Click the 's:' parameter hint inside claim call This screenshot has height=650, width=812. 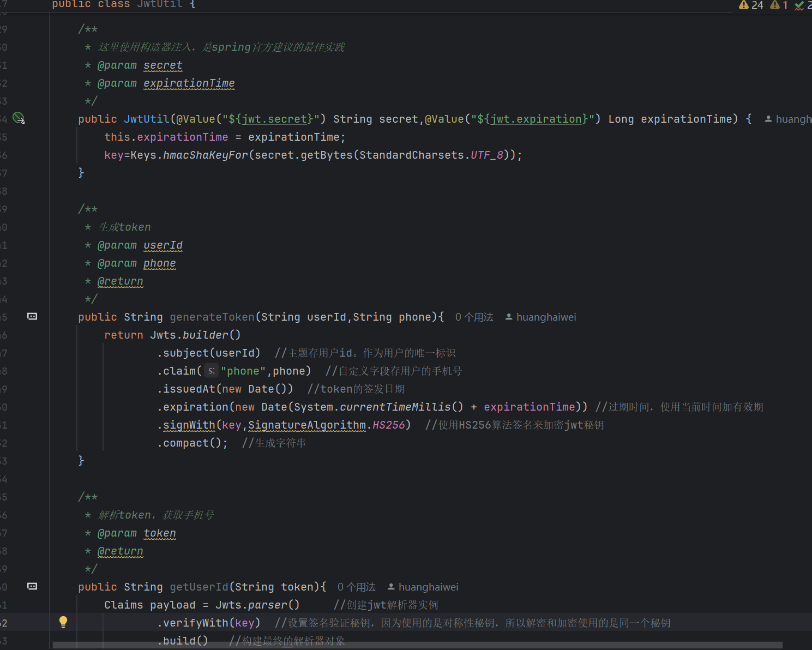click(212, 371)
